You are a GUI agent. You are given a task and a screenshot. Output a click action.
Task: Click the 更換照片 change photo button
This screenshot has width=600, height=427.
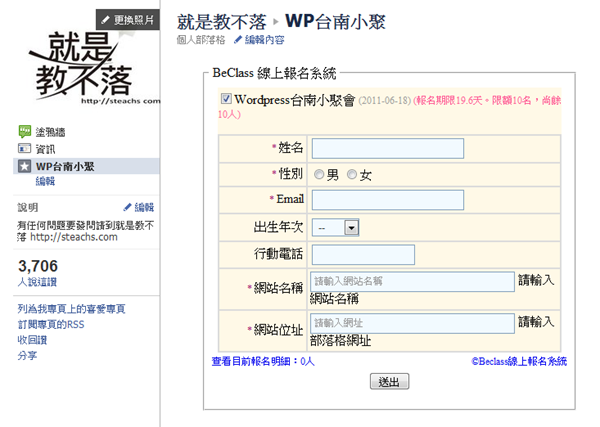point(128,20)
